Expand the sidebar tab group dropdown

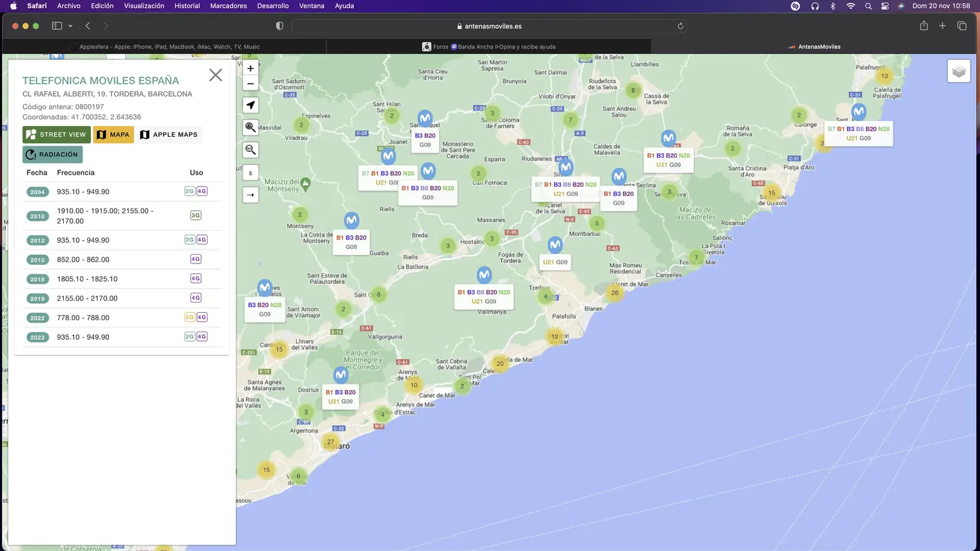(x=71, y=26)
